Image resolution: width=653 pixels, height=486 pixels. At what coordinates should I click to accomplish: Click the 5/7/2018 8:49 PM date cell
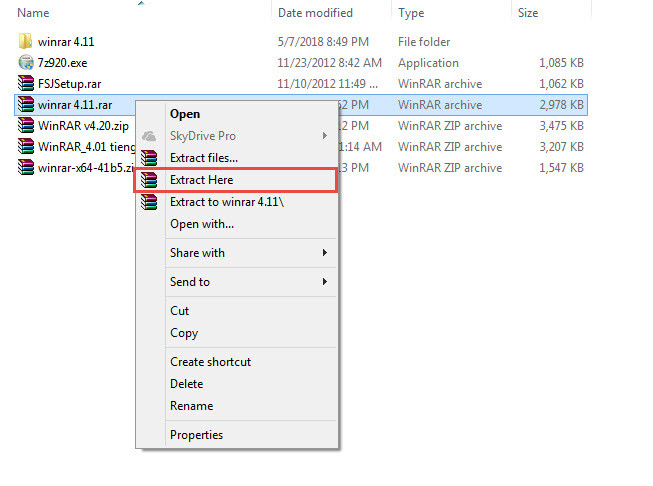(323, 42)
